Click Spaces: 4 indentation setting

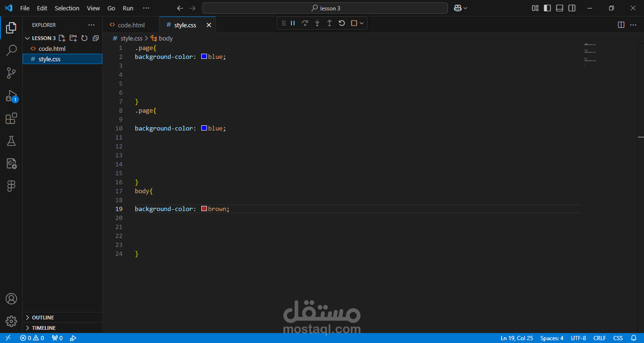pyautogui.click(x=552, y=338)
